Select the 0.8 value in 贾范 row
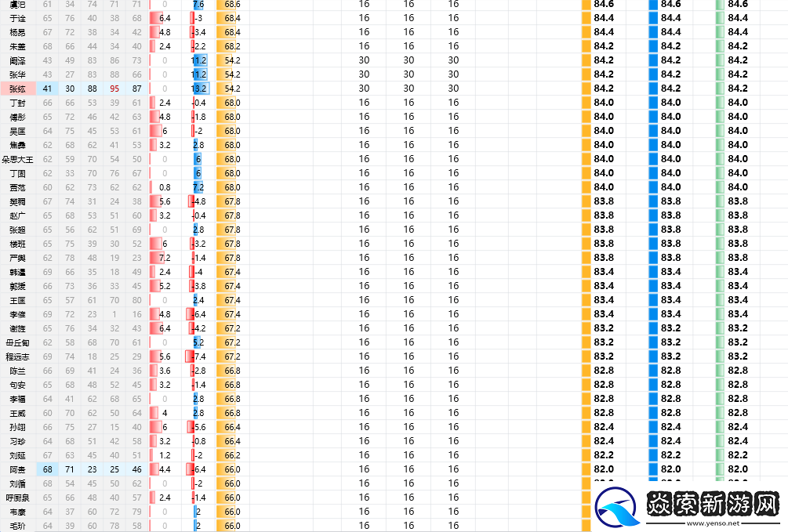 164,187
